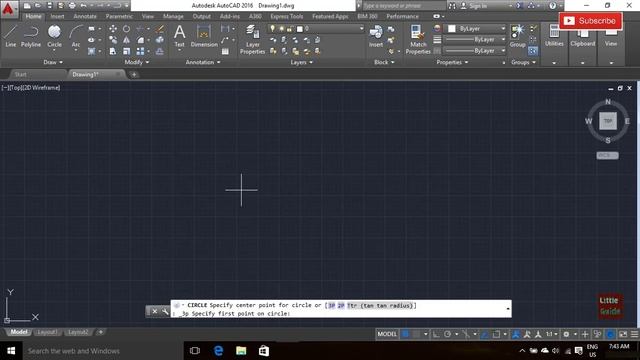Screen dimensions: 640x360
Task: Click the Move tool in Modify panel
Action: point(113,29)
